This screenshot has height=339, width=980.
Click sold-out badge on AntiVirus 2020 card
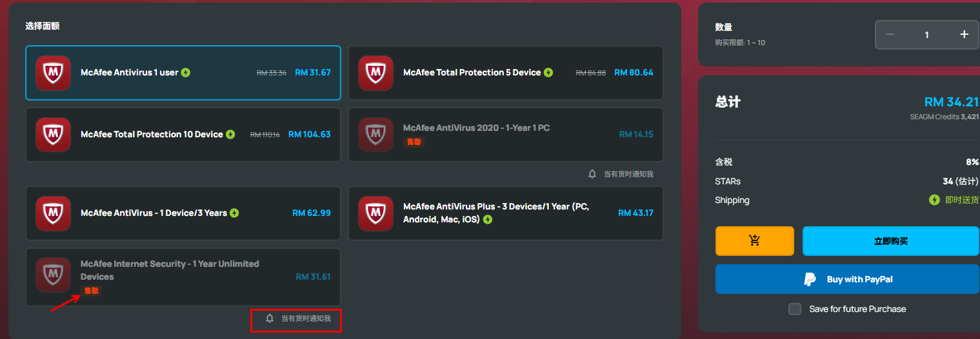point(414,142)
